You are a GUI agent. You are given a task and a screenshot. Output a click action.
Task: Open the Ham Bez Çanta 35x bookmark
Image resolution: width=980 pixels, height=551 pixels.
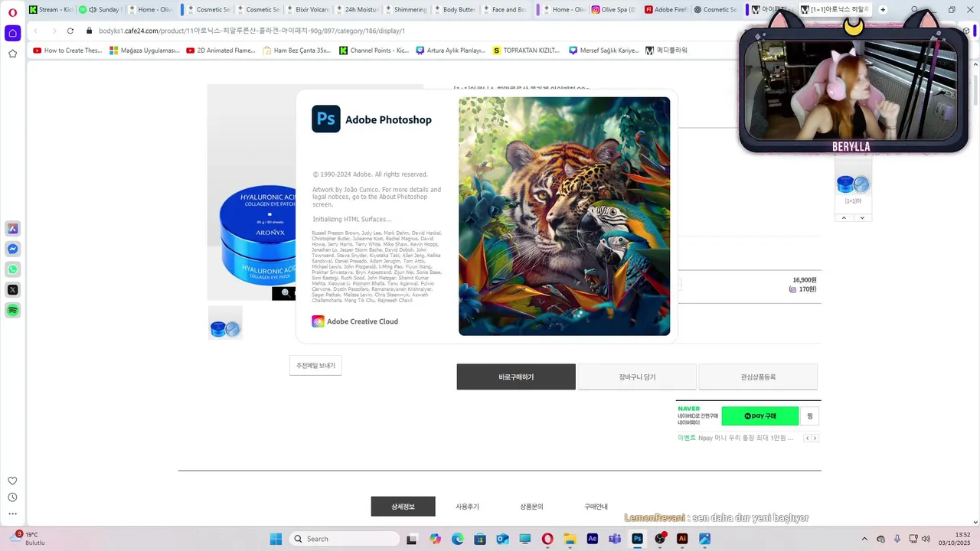point(296,51)
